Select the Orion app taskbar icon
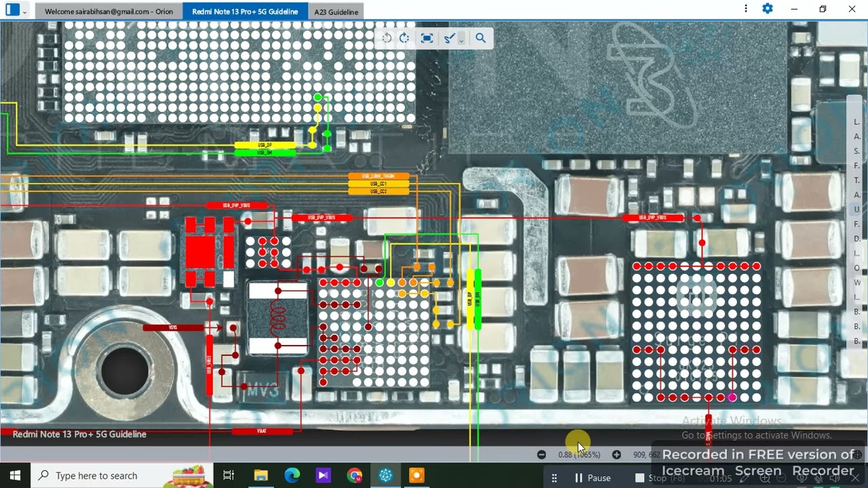868x488 pixels. click(386, 476)
